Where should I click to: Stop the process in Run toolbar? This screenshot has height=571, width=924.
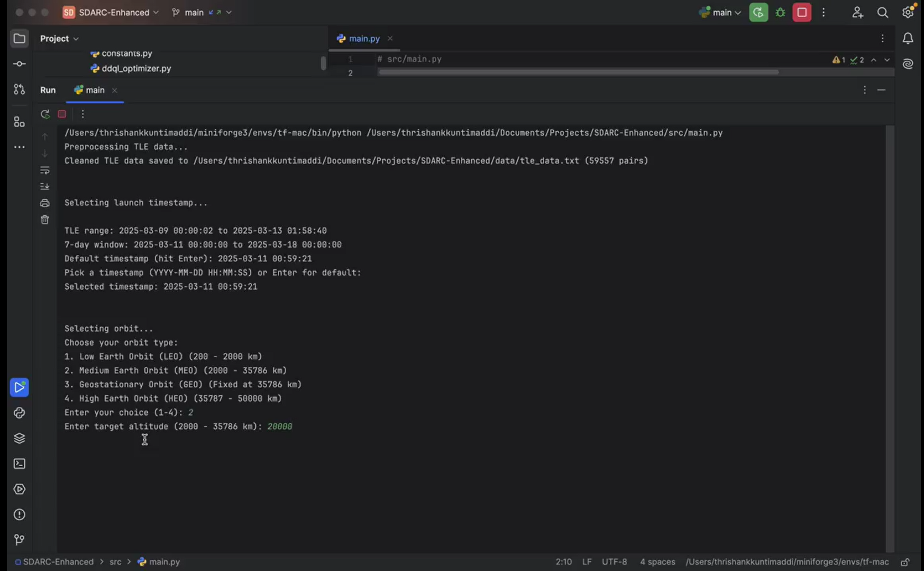(x=62, y=114)
